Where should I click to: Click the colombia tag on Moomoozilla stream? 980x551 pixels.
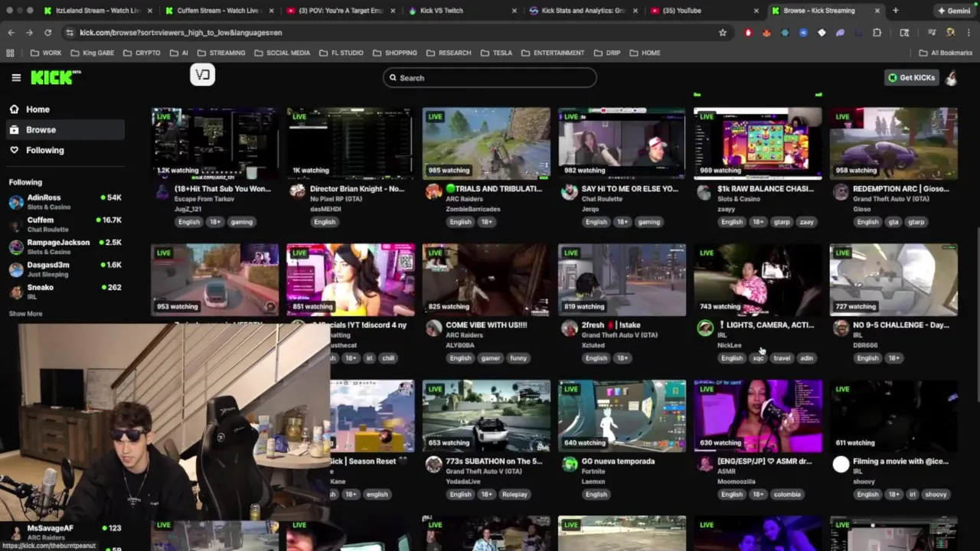point(787,494)
